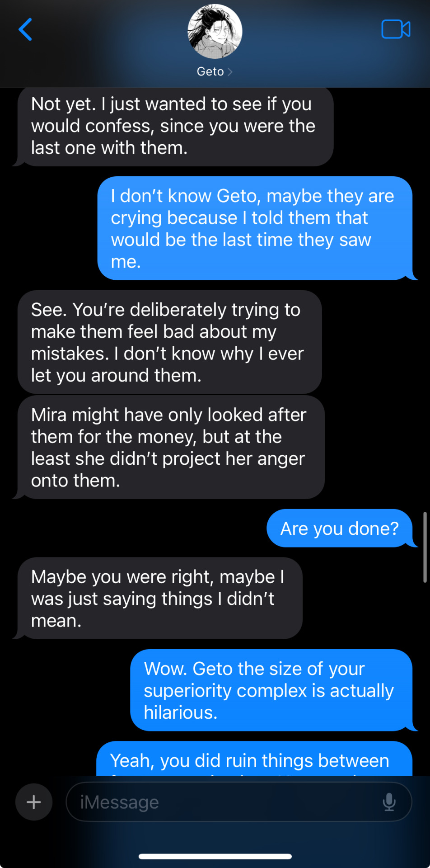Screen dimensions: 430x868
Task: Tap the "Are you done?" message bubble
Action: (339, 528)
